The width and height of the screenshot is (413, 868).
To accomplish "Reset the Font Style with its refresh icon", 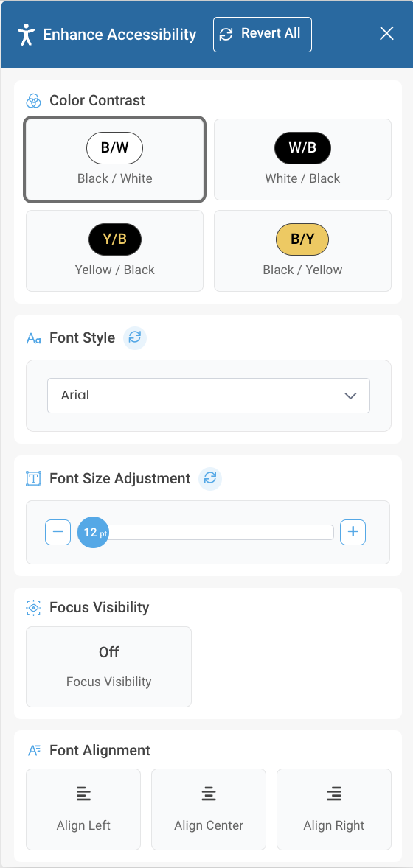I will click(135, 337).
